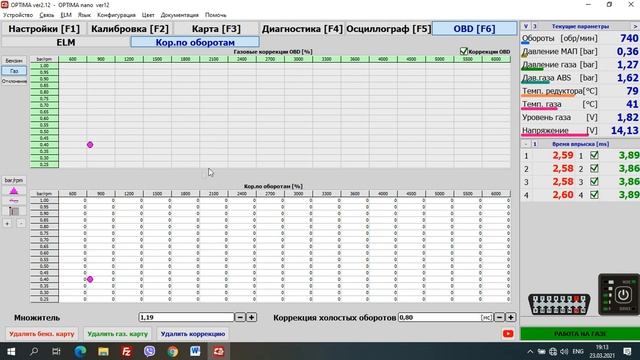
Task: Click the bar/rpm button
Action: (13, 180)
